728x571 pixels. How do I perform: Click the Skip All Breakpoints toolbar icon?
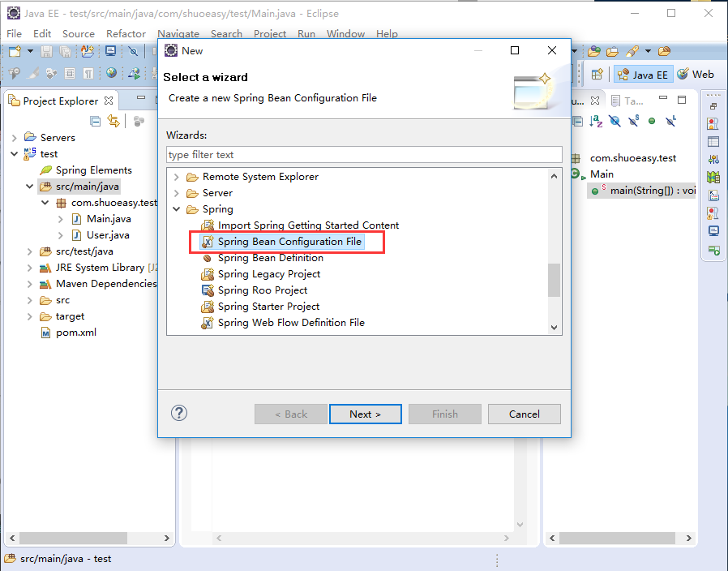(133, 51)
